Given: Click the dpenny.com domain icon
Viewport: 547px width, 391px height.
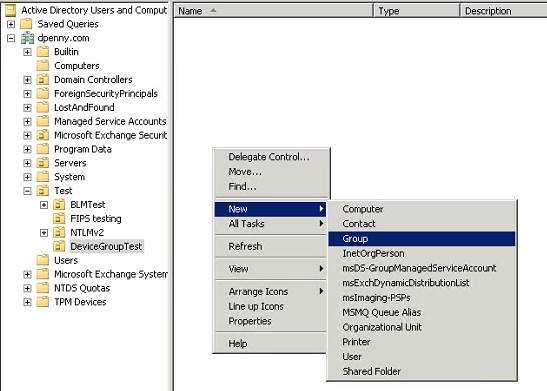Looking at the screenshot, I should pyautogui.click(x=27, y=38).
